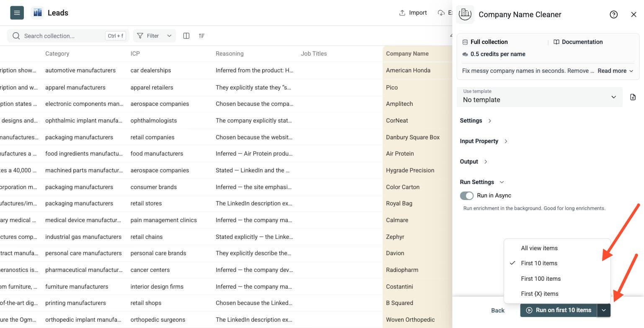Screen dimensions: 644x328
Task: Click the Company Name Cleaner logo icon
Action: [465, 14]
